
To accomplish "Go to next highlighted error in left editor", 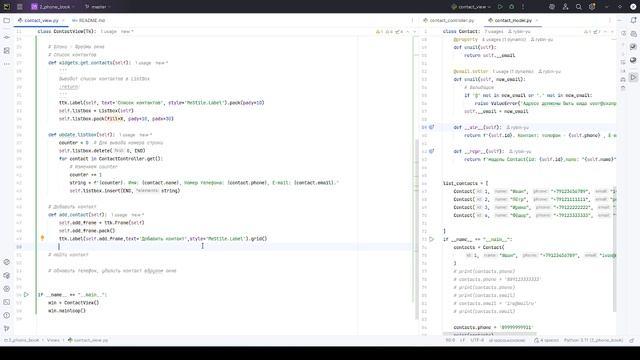I will [414, 31].
